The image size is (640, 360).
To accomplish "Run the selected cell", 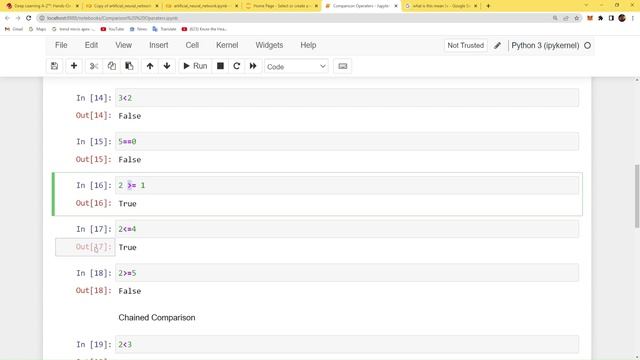I will point(195,66).
